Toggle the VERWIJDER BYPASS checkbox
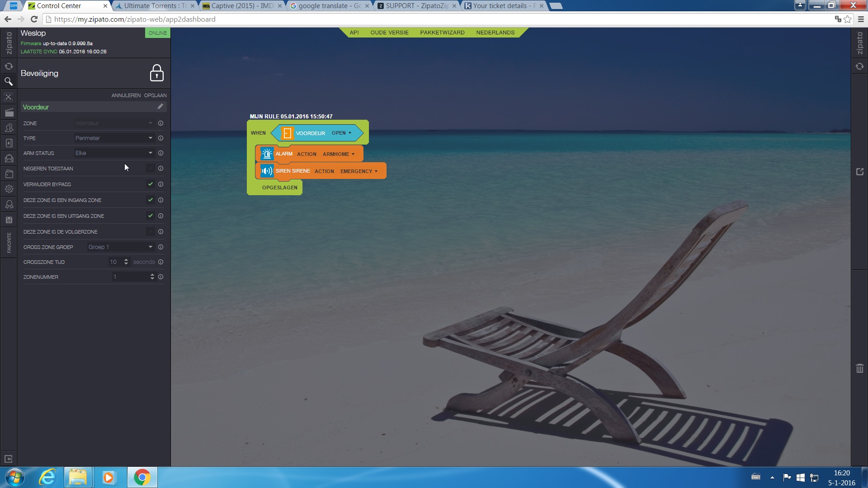 150,184
